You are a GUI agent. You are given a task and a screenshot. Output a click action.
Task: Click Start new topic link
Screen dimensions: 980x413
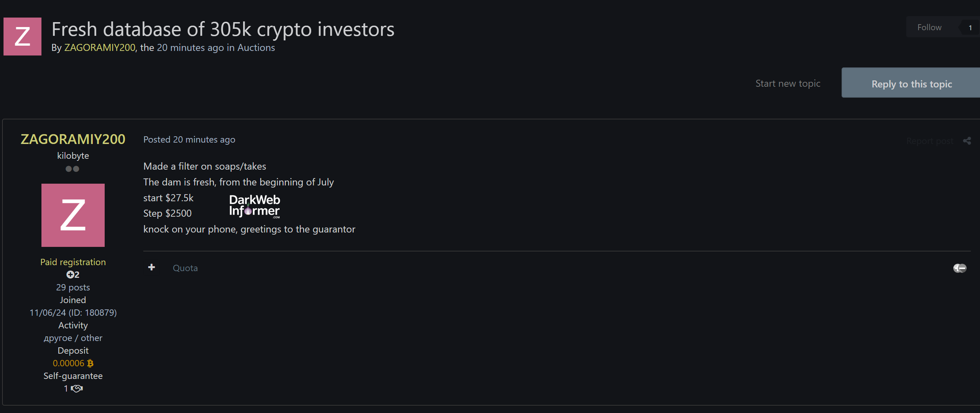pos(788,83)
